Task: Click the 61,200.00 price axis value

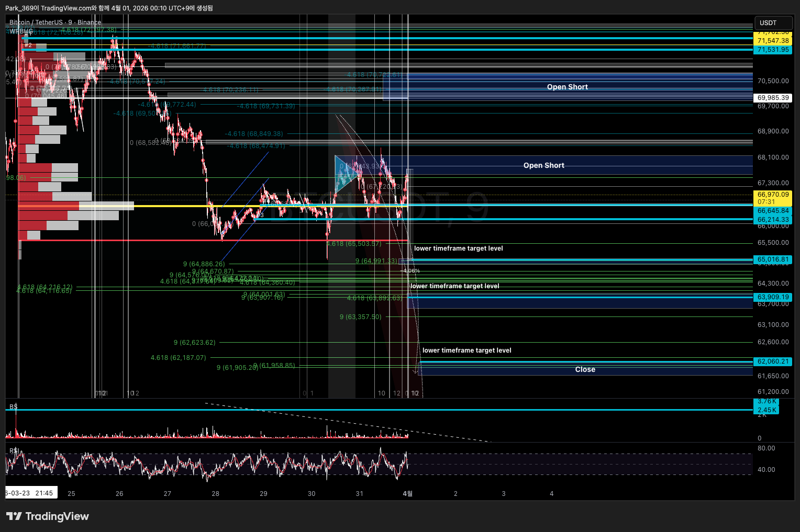Action: 773,392
